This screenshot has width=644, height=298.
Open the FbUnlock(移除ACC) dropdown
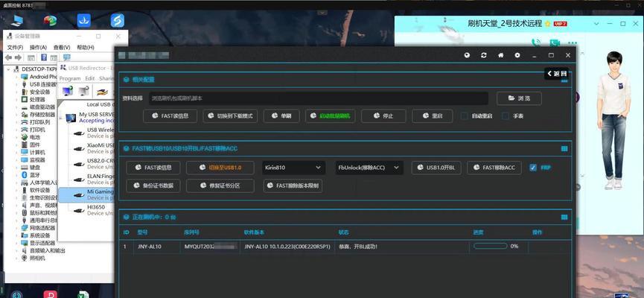369,168
